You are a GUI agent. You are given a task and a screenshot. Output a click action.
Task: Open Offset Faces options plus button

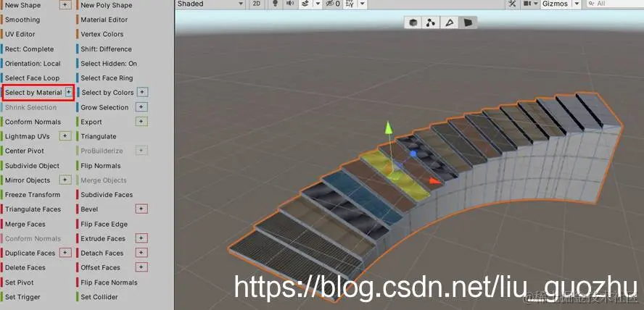tap(141, 267)
